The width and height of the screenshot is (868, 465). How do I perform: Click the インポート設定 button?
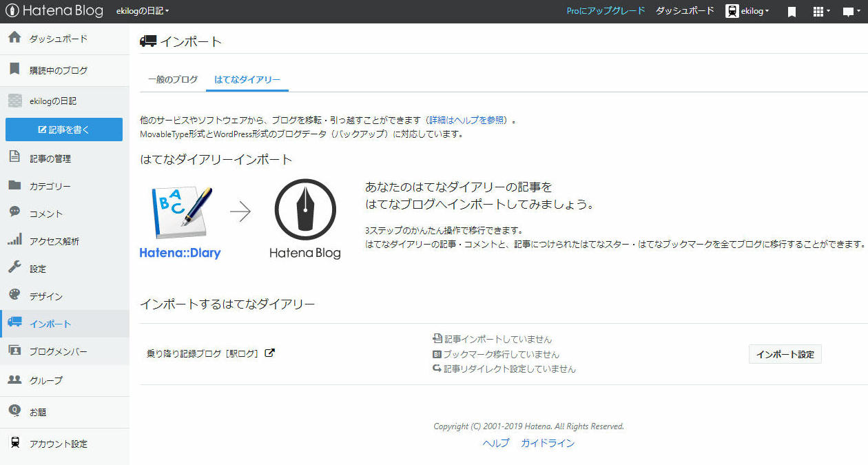pos(785,354)
